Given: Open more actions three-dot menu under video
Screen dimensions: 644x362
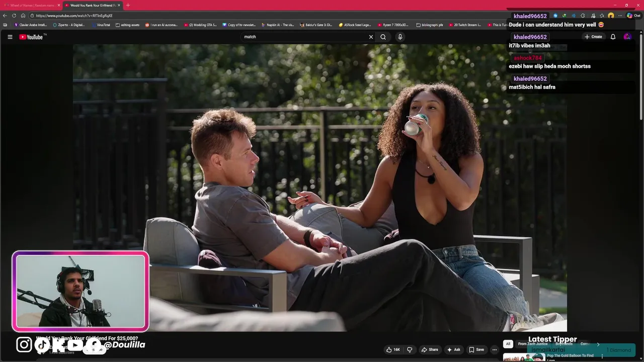Looking at the screenshot, I should (495, 349).
